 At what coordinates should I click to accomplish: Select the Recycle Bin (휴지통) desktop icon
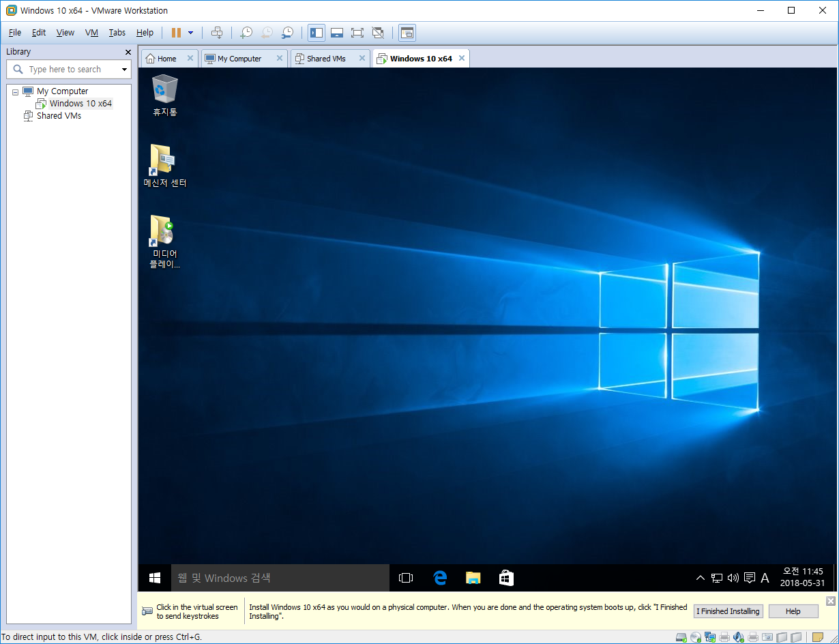pos(165,96)
